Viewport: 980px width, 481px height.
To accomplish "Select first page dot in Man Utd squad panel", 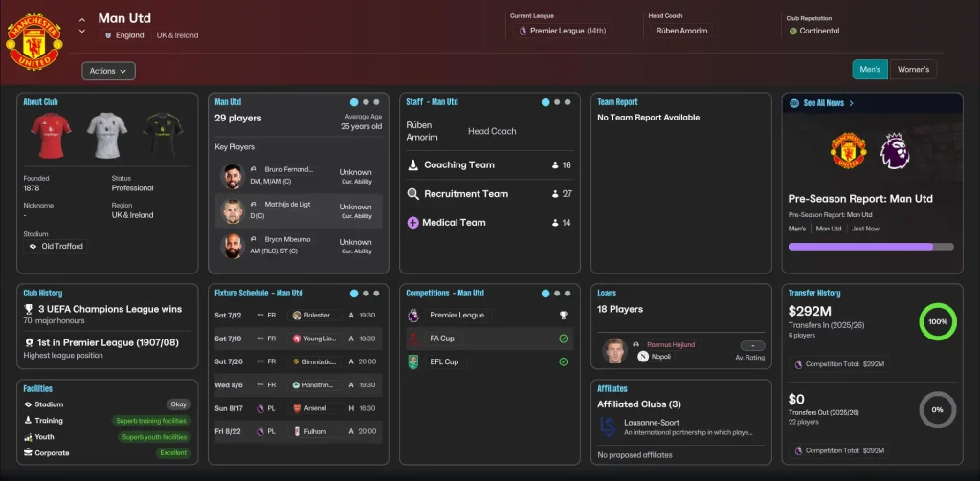I will [354, 102].
